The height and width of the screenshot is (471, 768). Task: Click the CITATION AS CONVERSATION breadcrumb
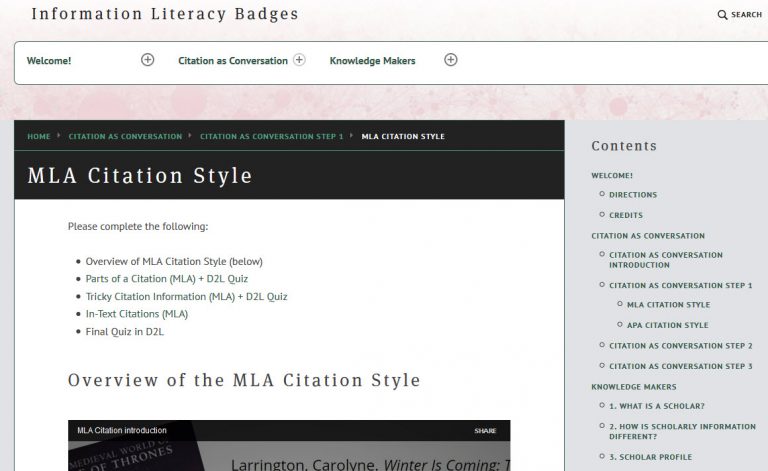coord(125,137)
